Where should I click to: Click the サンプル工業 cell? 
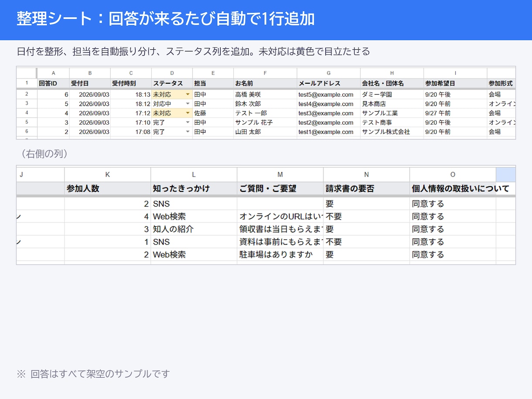click(392, 113)
